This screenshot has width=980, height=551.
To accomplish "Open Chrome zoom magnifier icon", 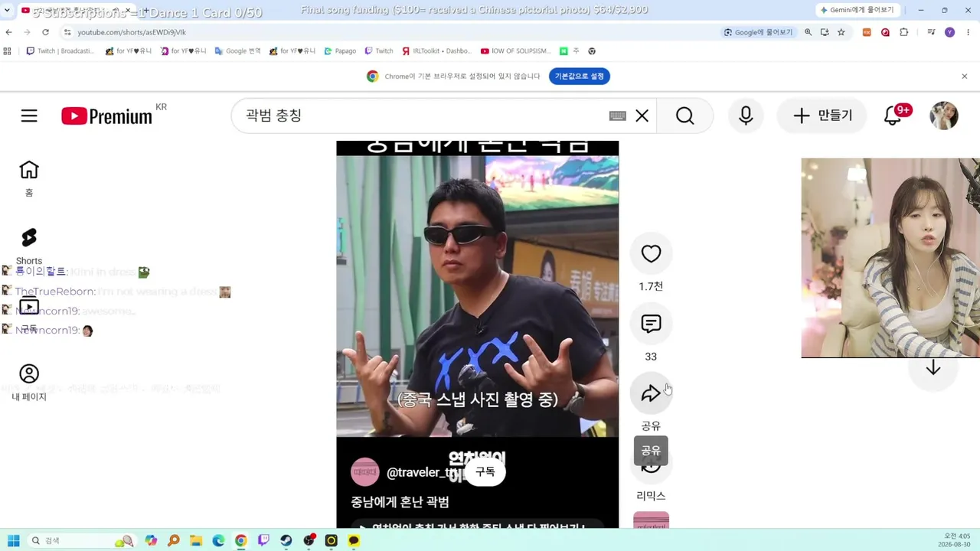I will [808, 32].
